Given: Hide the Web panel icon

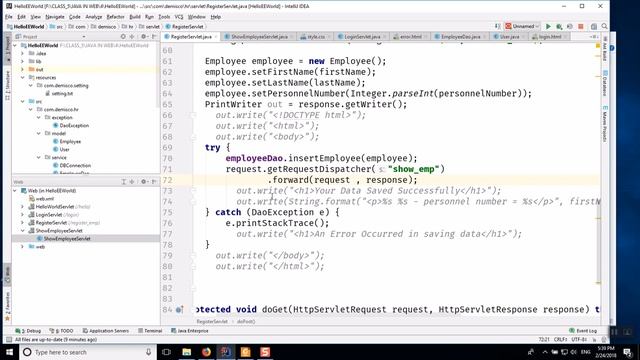Looking at the screenshot, I should (x=154, y=182).
